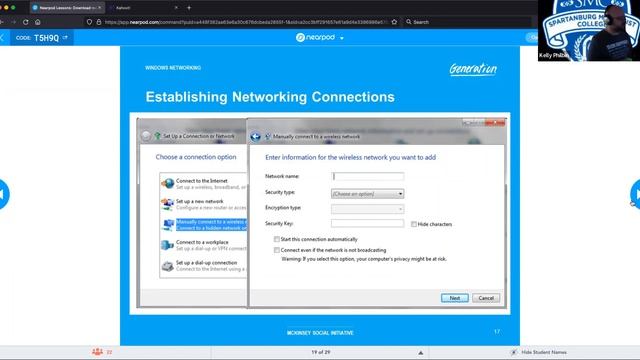
Task: Select the Nearpod Lessons tab
Action: (x=67, y=7)
